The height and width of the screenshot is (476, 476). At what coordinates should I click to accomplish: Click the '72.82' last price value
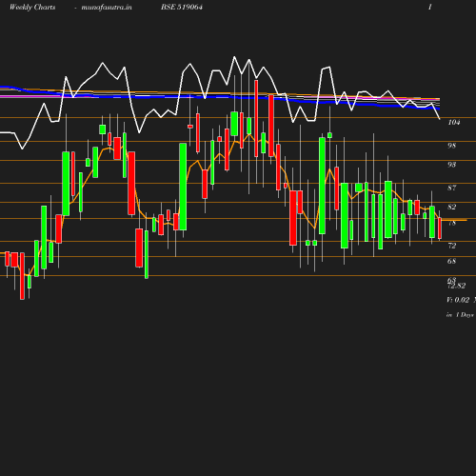pos(457,286)
